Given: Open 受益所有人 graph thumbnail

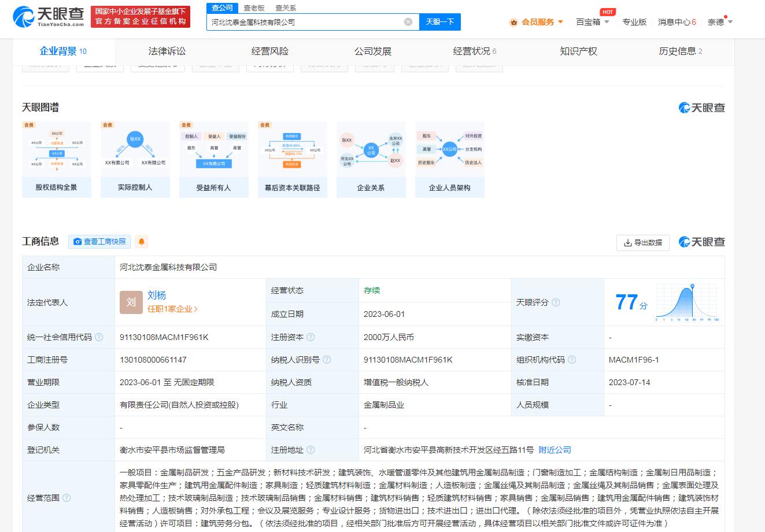Looking at the screenshot, I should [x=214, y=159].
